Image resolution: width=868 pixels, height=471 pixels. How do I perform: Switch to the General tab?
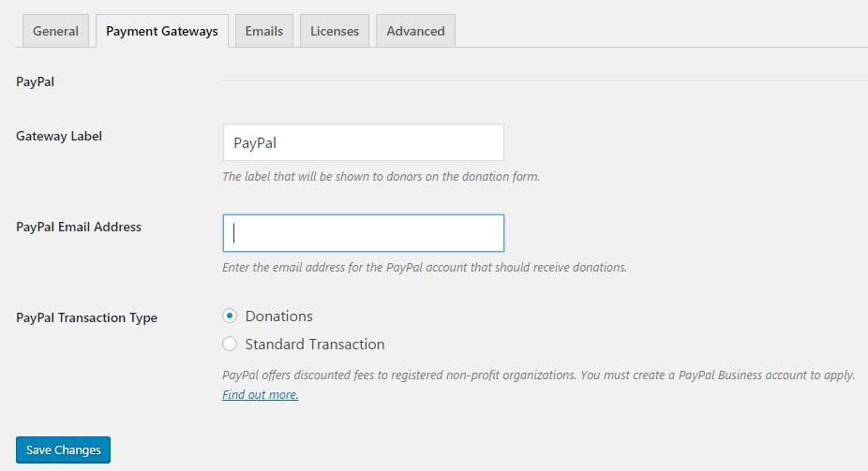(x=55, y=31)
